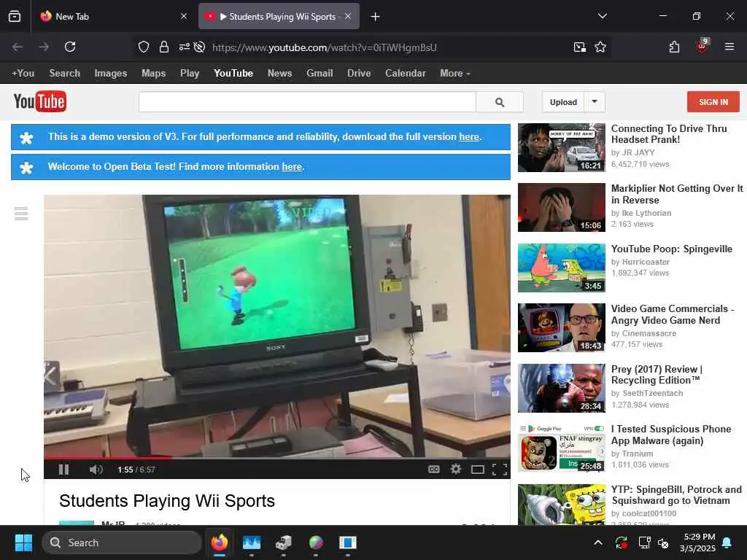747x560 pixels.
Task: Click the tray volume muted icon
Action: tap(664, 542)
